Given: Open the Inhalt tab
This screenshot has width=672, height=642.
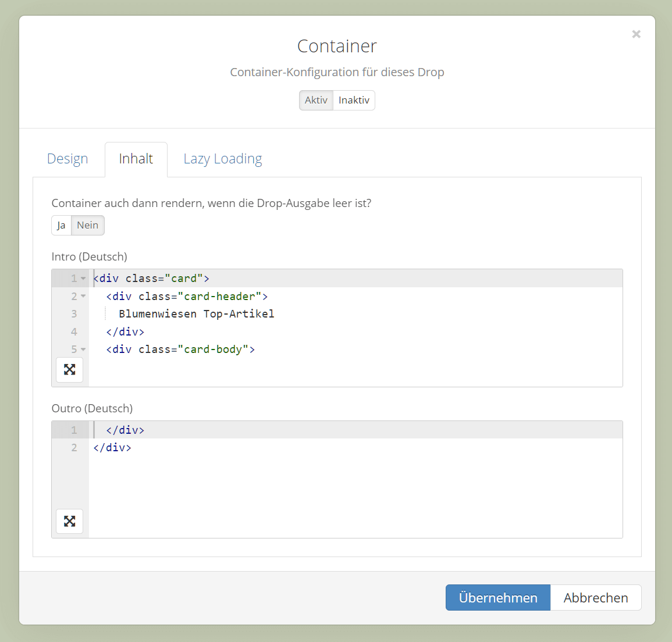Looking at the screenshot, I should (x=136, y=159).
